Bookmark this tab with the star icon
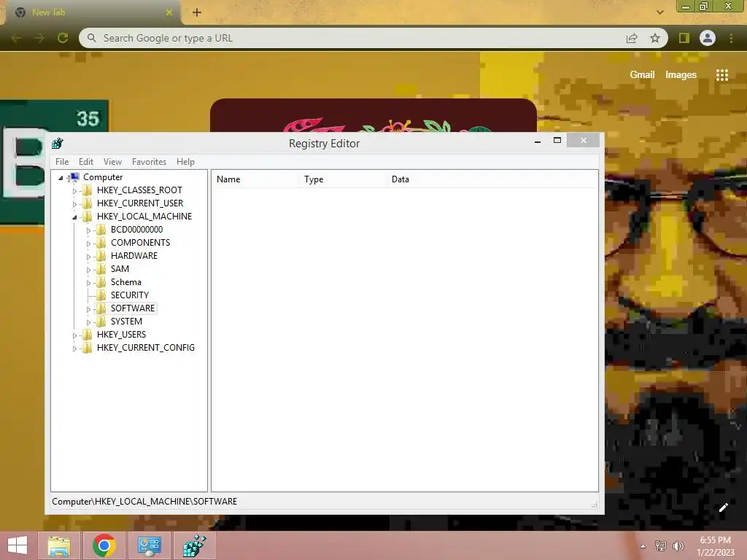The image size is (747, 560). point(655,38)
